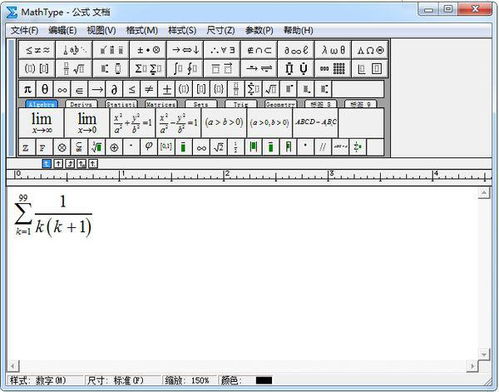The height and width of the screenshot is (392, 499).
Task: Open the uppercase Greek letters palette
Action: point(370,50)
